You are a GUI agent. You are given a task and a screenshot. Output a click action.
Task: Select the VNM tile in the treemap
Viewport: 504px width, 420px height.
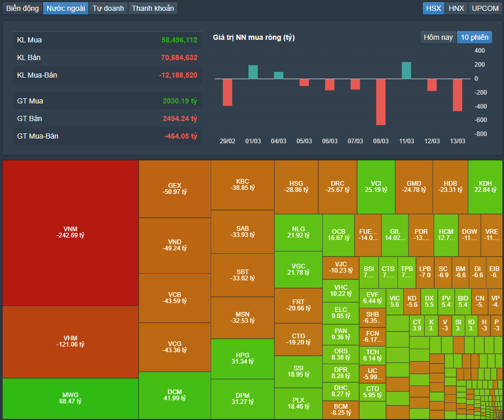click(70, 233)
